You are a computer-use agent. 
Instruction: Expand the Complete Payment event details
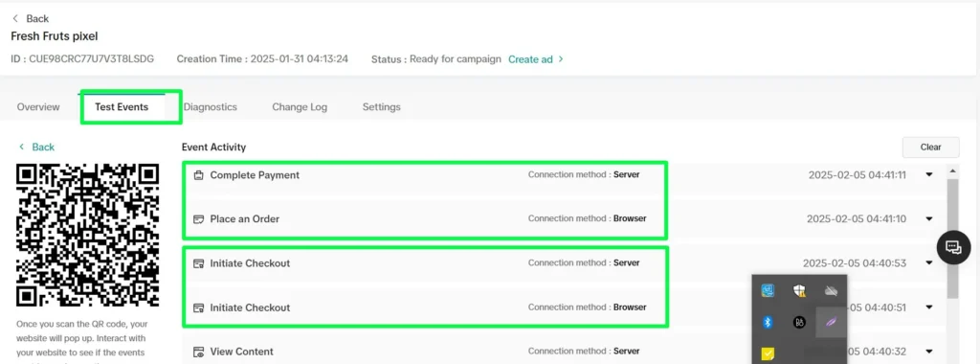pyautogui.click(x=929, y=175)
